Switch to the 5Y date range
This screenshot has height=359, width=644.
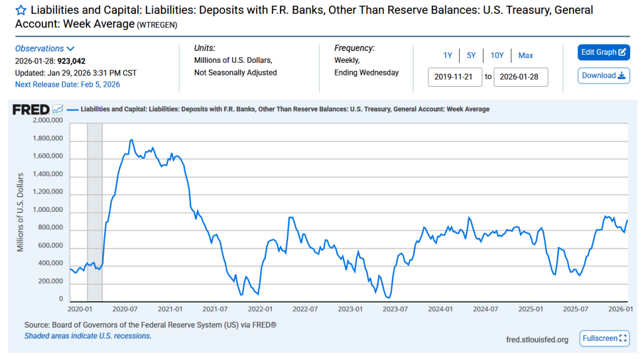471,55
